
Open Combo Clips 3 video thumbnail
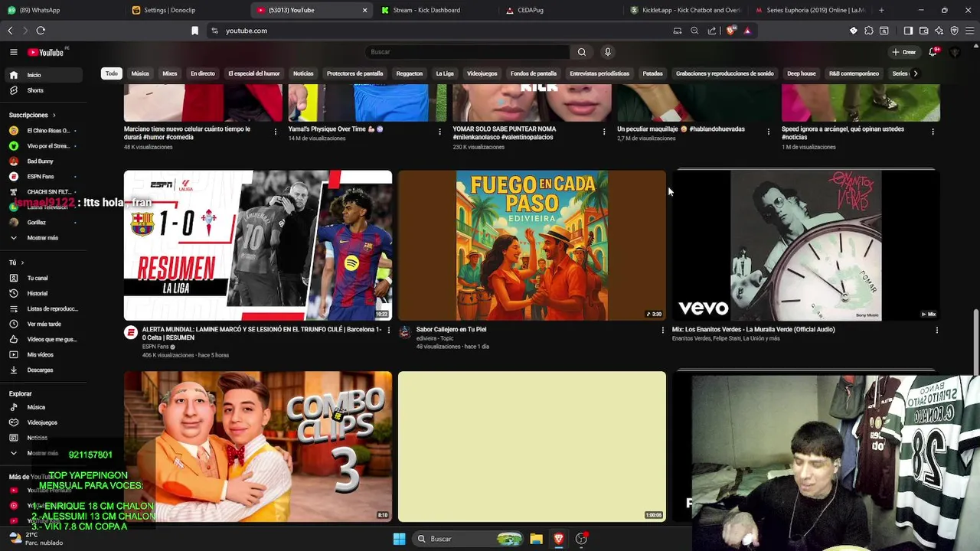tap(258, 446)
